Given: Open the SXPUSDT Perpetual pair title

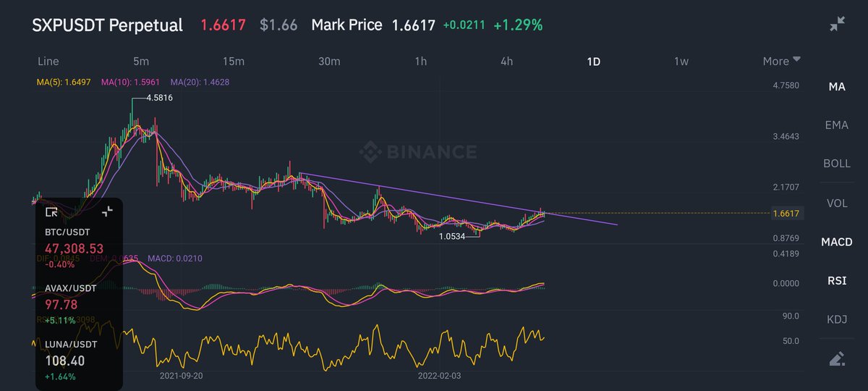Looking at the screenshot, I should (107, 25).
